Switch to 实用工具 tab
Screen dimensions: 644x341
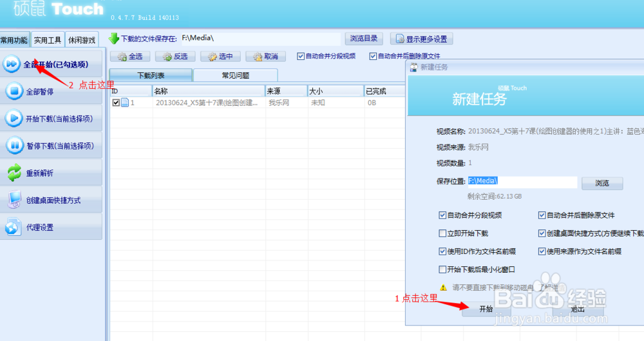coord(48,40)
